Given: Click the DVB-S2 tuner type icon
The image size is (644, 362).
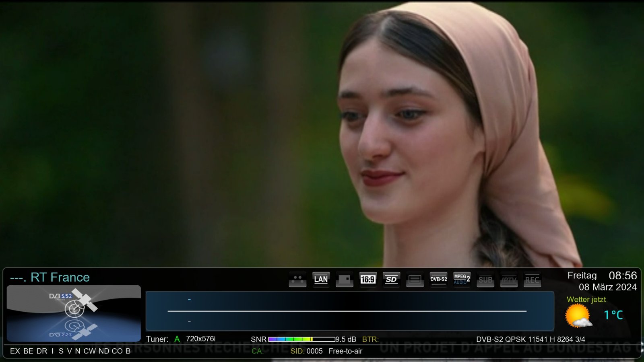Looking at the screenshot, I should (438, 280).
